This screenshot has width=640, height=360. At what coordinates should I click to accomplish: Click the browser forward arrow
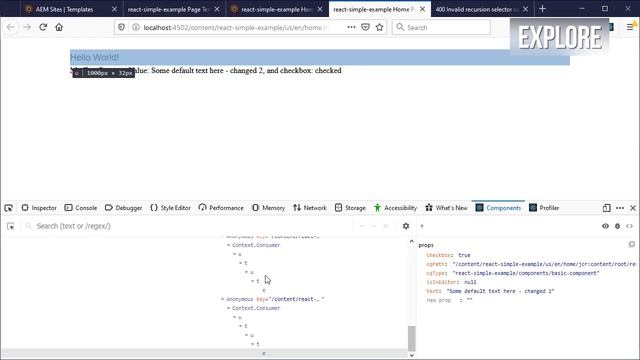tap(27, 27)
